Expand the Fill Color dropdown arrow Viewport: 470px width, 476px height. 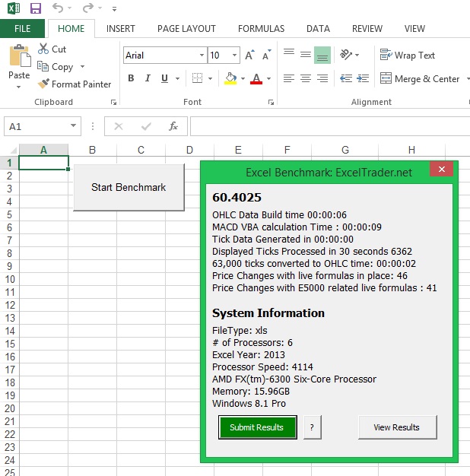pos(243,78)
